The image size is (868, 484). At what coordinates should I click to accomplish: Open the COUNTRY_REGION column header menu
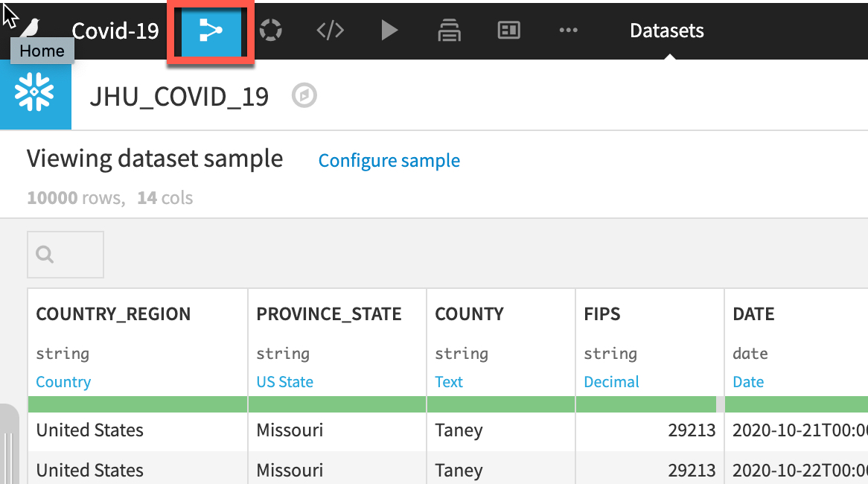pyautogui.click(x=113, y=314)
